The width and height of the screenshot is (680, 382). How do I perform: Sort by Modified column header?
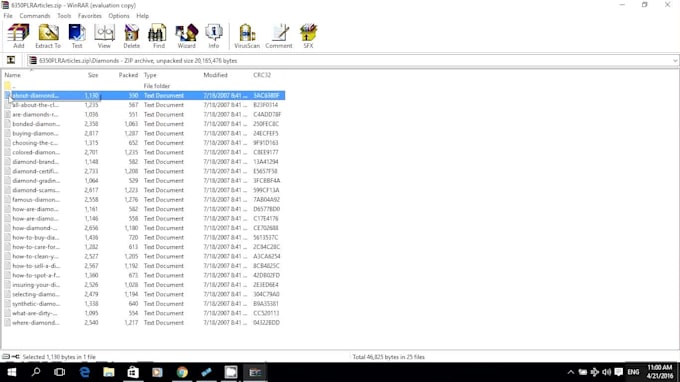coord(216,75)
